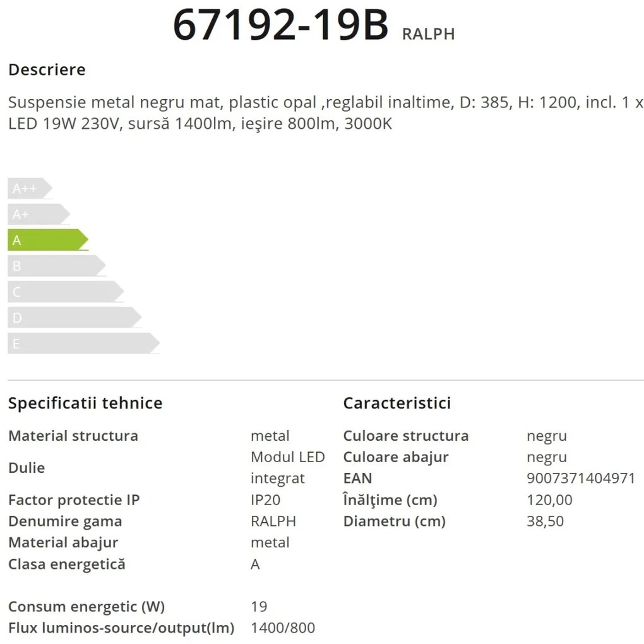Click the A+ energy class arrow
This screenshot has height=644, width=644.
(x=39, y=215)
